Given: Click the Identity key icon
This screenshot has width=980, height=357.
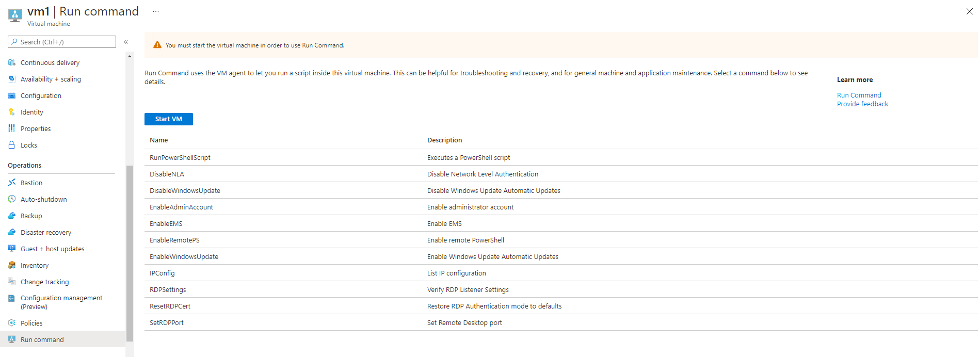Looking at the screenshot, I should click(x=12, y=112).
